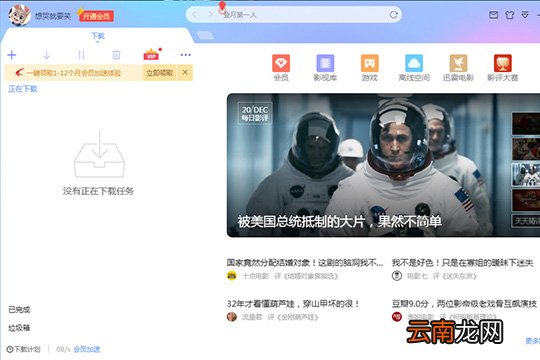This screenshot has height=360, width=540.
Task: Select the third astronaut thumbnail beside banner
Action: [526, 175]
